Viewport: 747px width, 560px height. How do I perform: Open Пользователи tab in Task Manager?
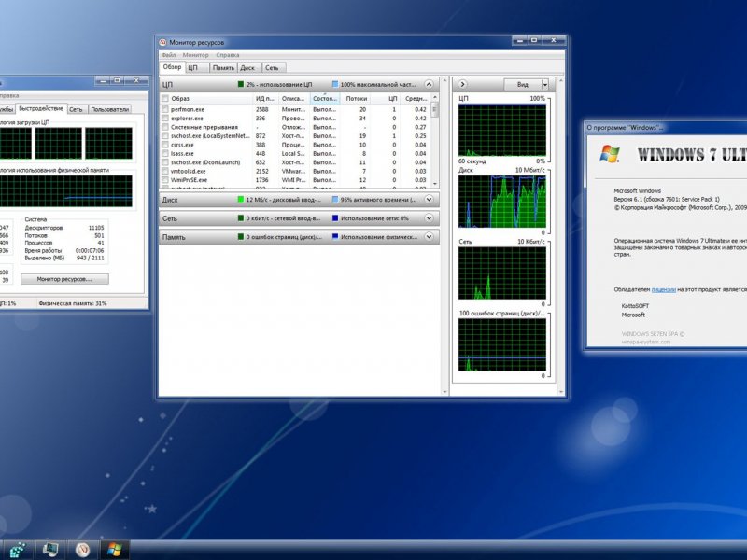point(109,109)
